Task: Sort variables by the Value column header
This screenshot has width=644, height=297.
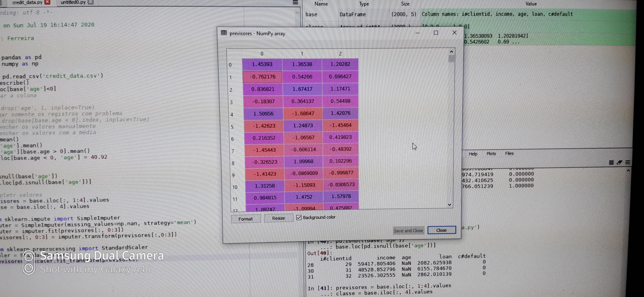Action: click(531, 4)
